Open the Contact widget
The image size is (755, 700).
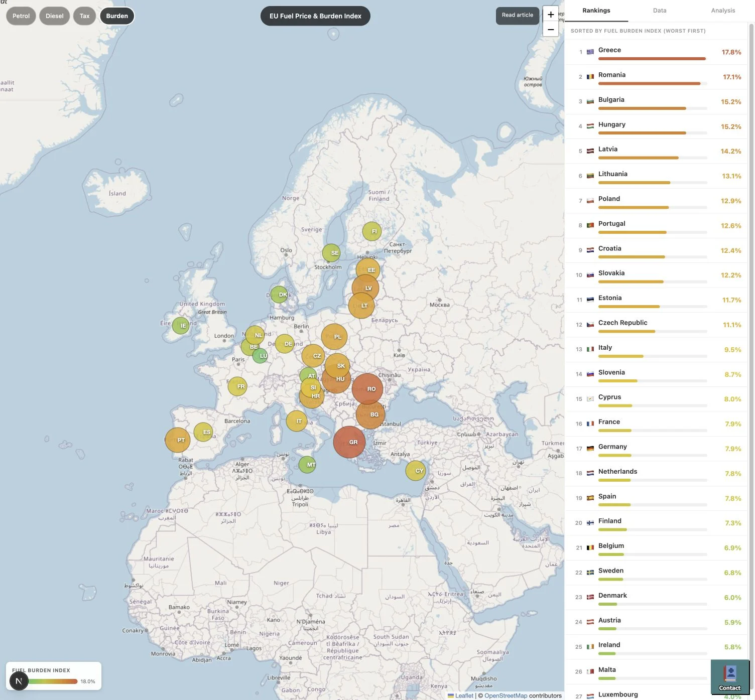(730, 677)
